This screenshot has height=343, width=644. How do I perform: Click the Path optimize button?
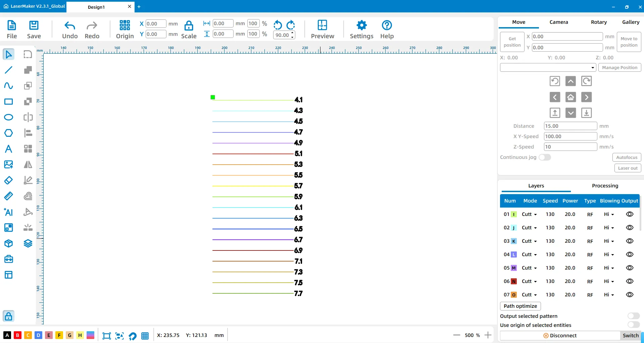[x=520, y=306]
